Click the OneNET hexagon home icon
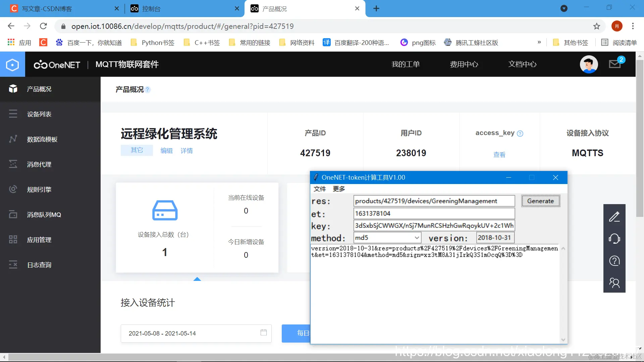This screenshot has height=362, width=644. coord(12,64)
